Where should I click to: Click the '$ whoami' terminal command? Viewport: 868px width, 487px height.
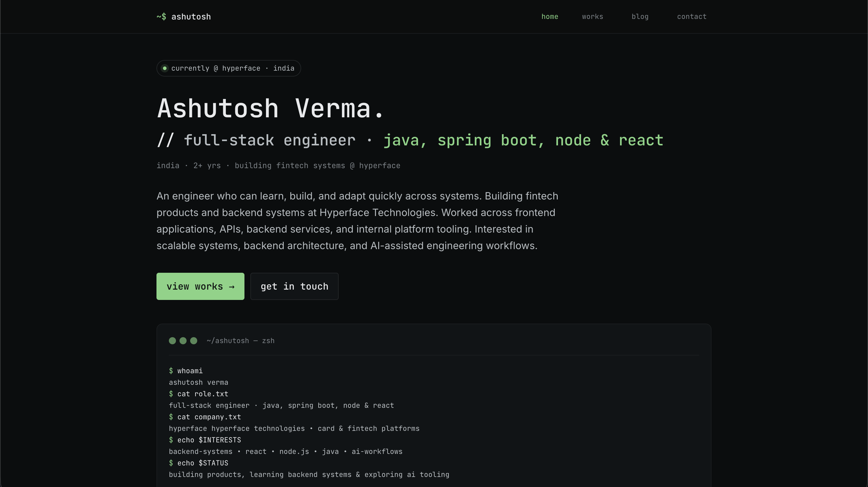pos(186,371)
